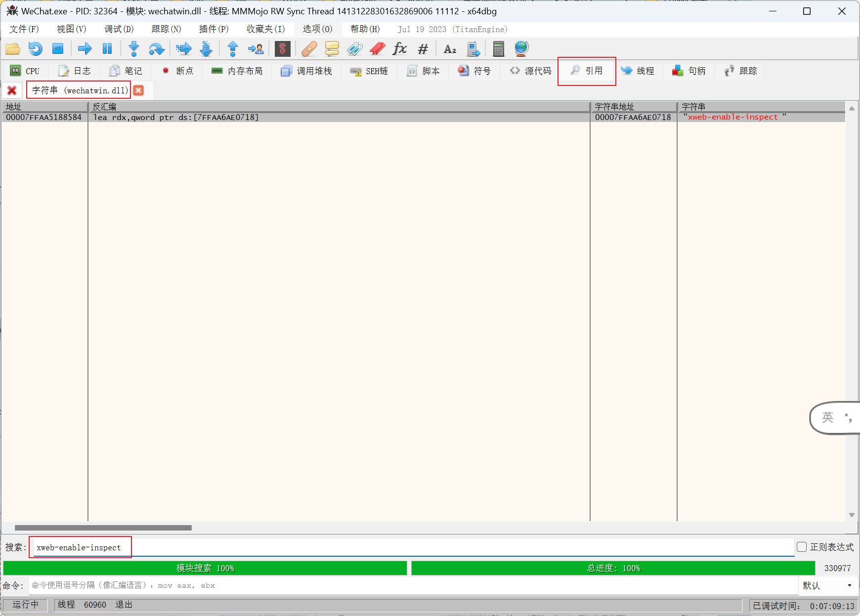The height and width of the screenshot is (616, 860).
Task: Open the 插件(P) menu
Action: pyautogui.click(x=214, y=29)
